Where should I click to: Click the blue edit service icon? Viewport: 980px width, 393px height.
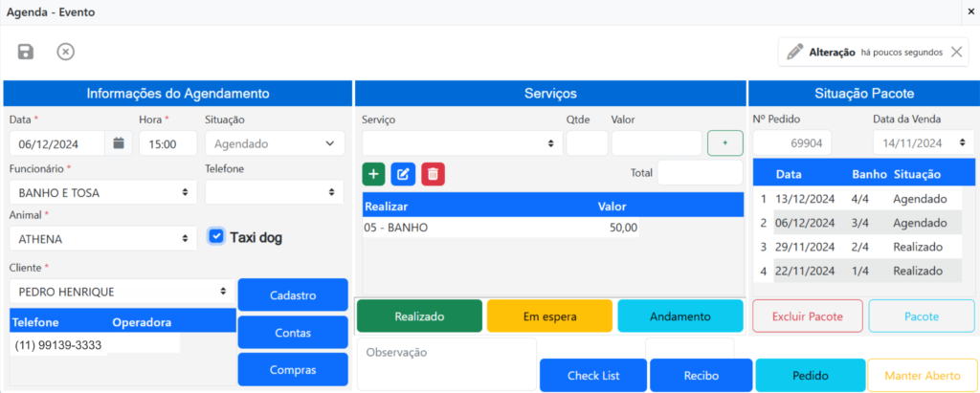(403, 174)
